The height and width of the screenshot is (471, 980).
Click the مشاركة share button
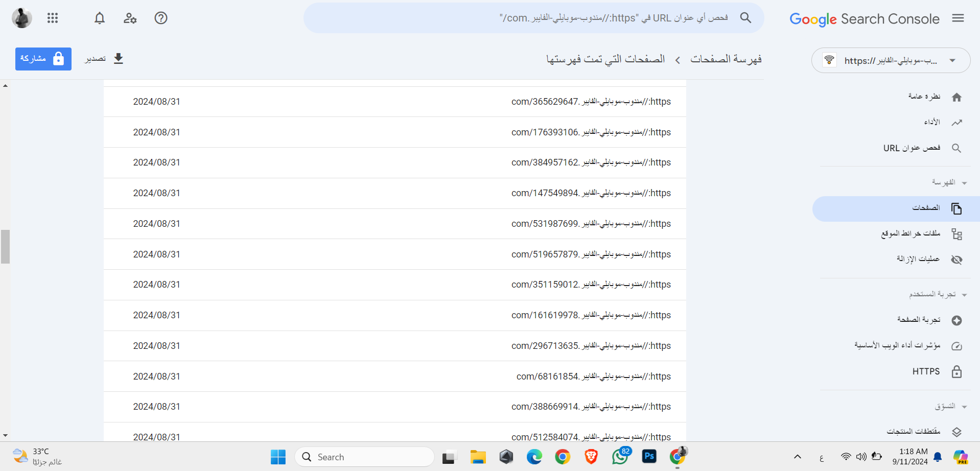[43, 59]
